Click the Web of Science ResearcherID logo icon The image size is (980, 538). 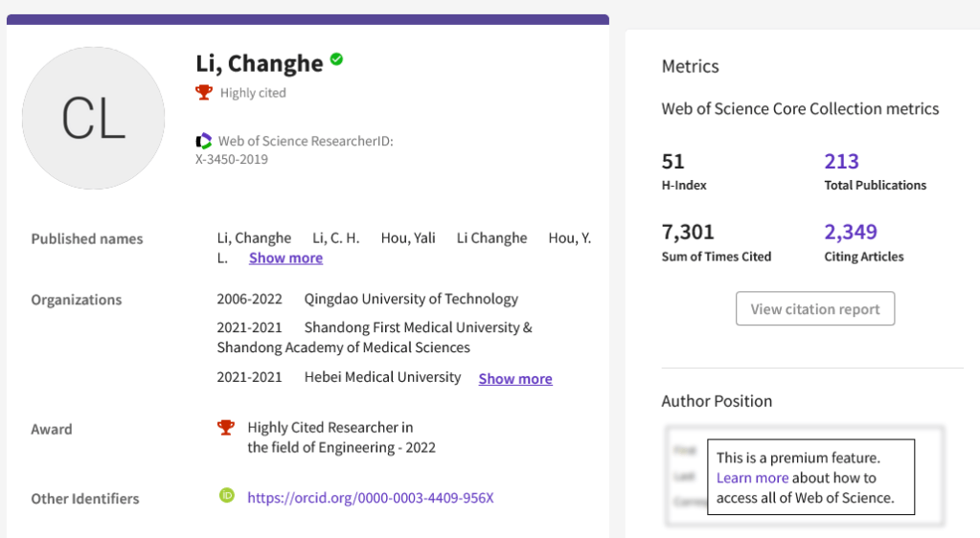[x=203, y=142]
